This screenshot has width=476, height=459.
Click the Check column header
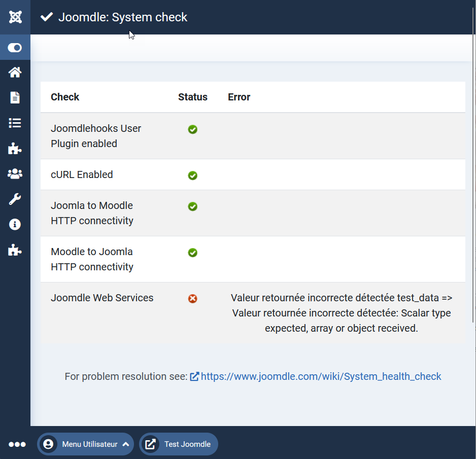point(65,97)
